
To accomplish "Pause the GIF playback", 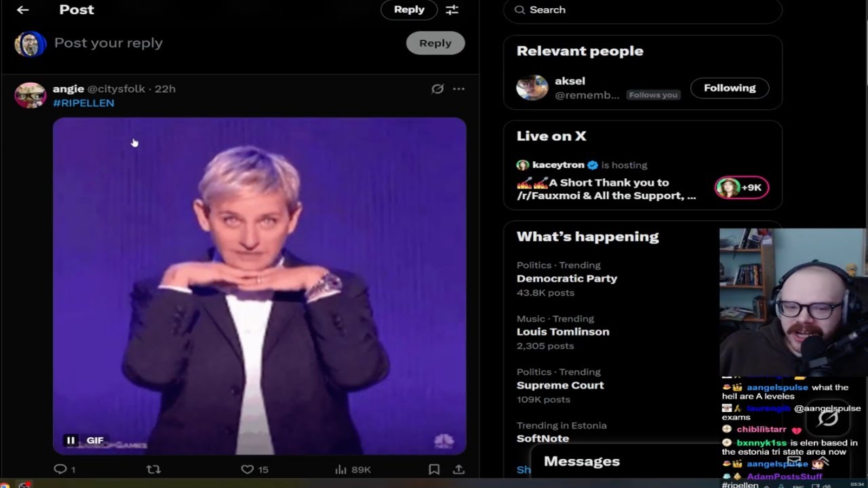I will tap(70, 441).
